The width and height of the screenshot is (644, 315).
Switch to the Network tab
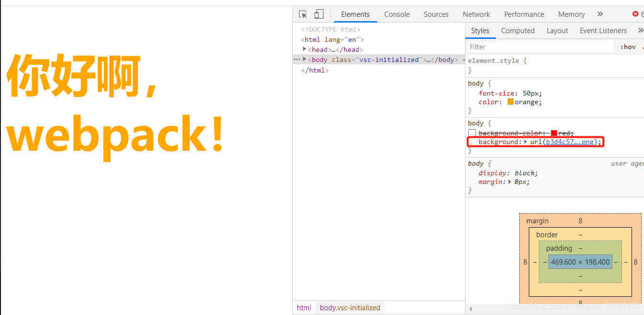[x=477, y=14]
